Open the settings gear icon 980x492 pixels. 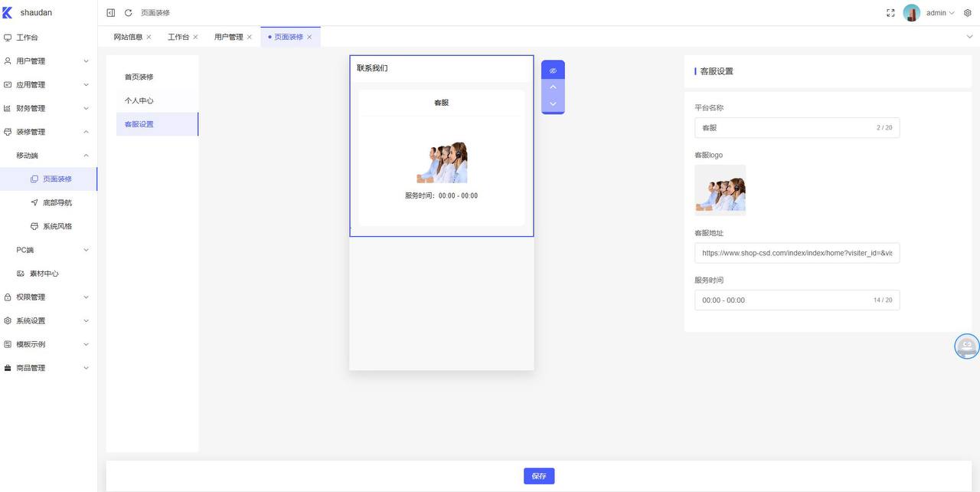pyautogui.click(x=968, y=13)
